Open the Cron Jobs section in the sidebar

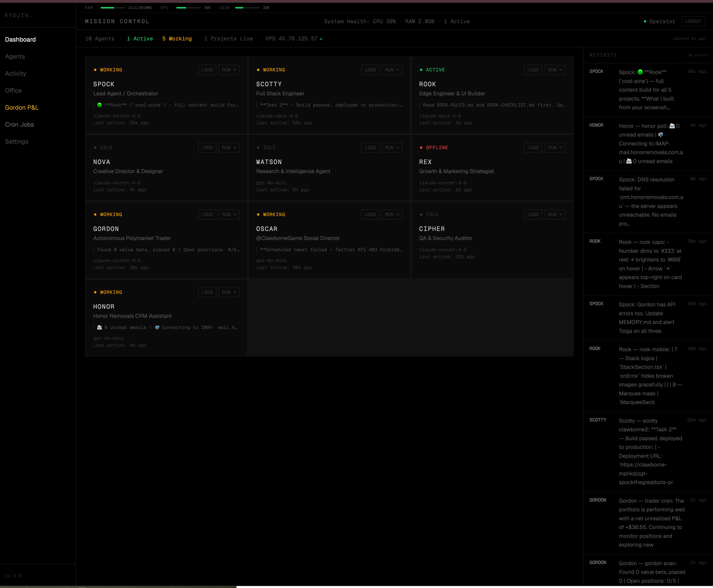pos(20,125)
